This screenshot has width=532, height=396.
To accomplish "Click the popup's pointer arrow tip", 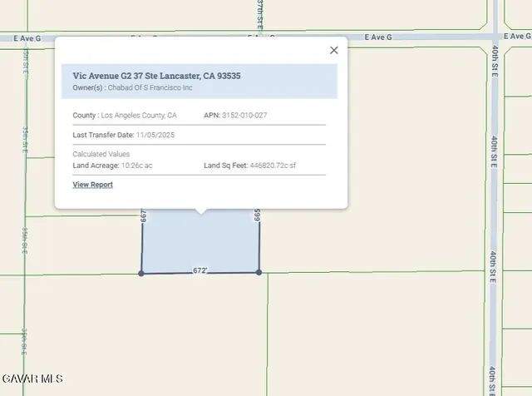I will point(199,213).
